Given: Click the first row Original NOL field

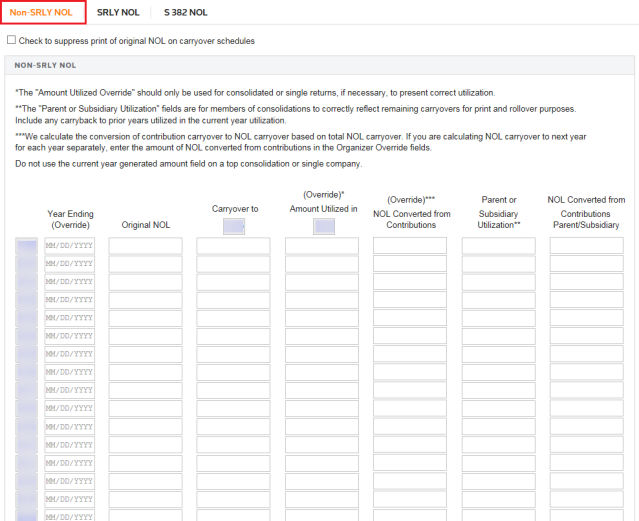Looking at the screenshot, I should (x=145, y=246).
